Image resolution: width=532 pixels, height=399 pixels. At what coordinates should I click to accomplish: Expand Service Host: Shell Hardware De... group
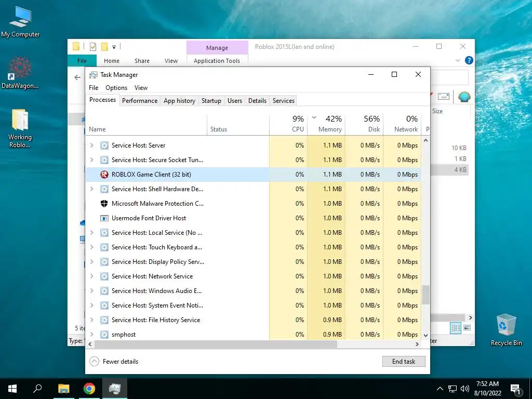pyautogui.click(x=91, y=189)
